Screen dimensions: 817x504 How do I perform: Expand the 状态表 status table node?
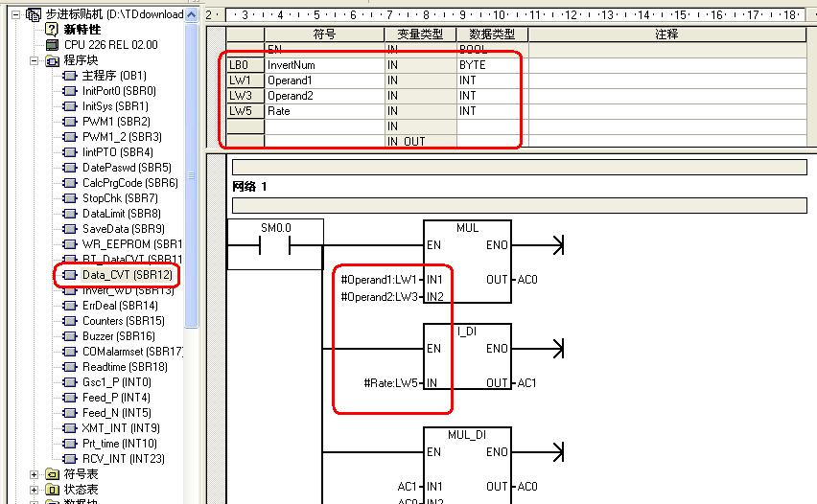(35, 490)
